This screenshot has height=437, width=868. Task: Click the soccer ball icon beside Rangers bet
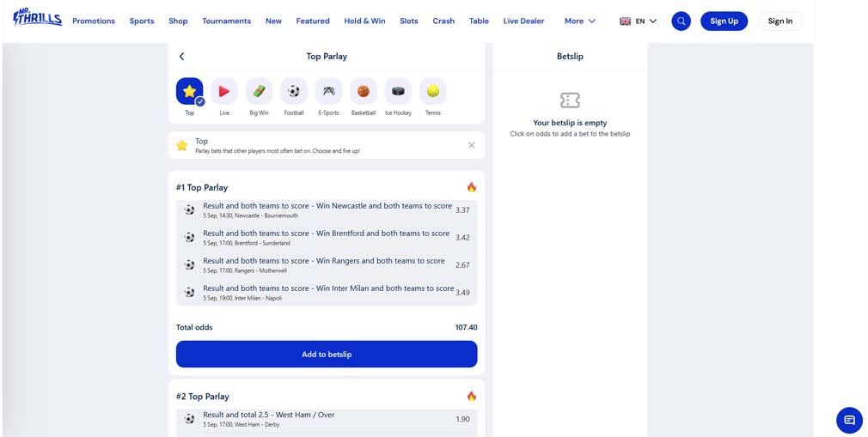click(189, 265)
